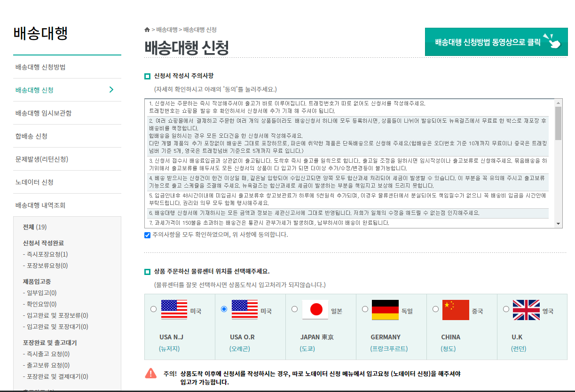
Task: Click the (뉴저지) location label
Action: click(169, 349)
